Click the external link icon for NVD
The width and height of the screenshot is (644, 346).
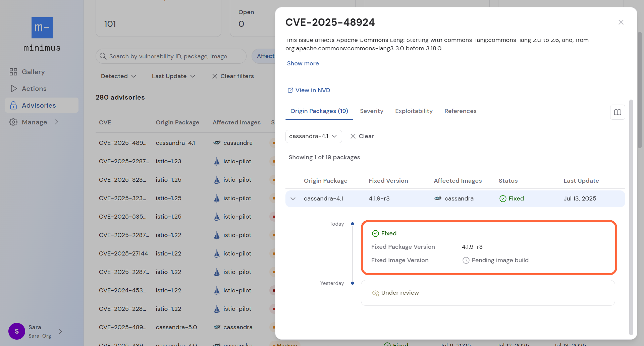click(x=290, y=90)
